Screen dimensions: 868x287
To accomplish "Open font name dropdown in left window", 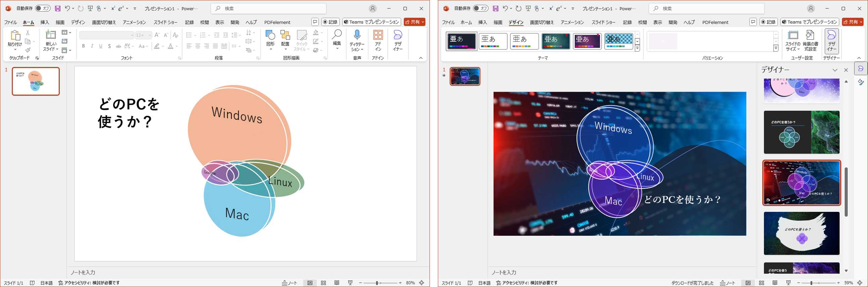I will 132,35.
